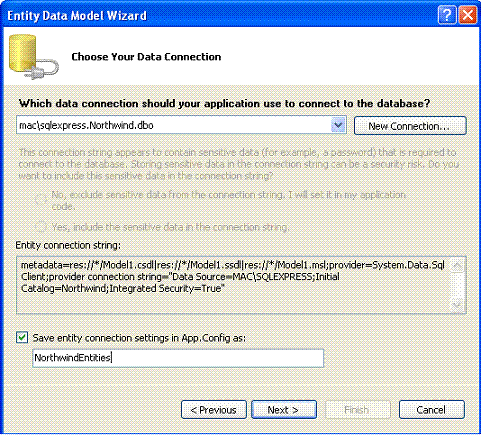This screenshot has width=481, height=436.
Task: Close the Entity Data Model Wizard window
Action: [467, 15]
